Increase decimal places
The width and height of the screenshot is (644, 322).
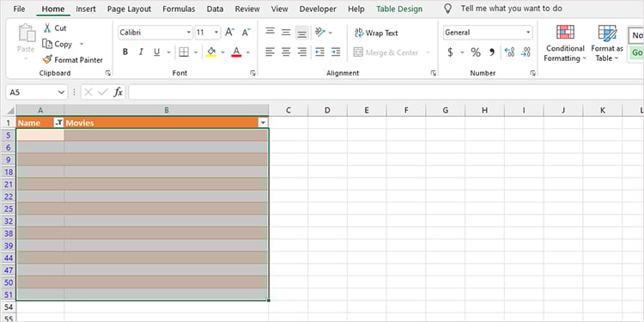click(x=509, y=52)
